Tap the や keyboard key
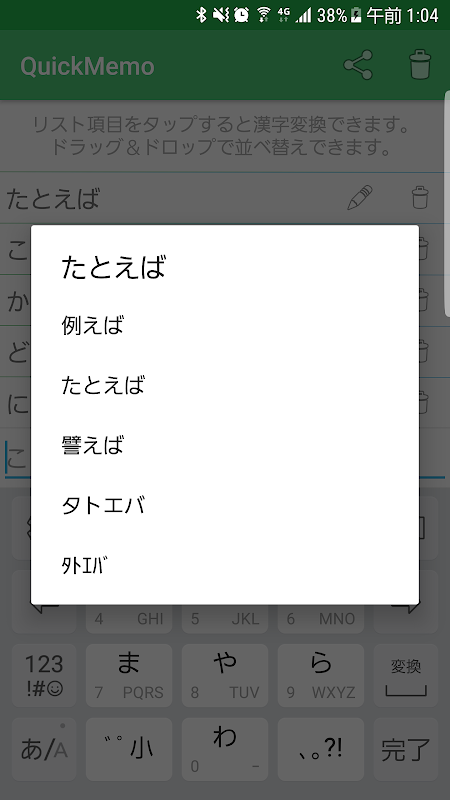The width and height of the screenshot is (450, 800). [x=225, y=675]
